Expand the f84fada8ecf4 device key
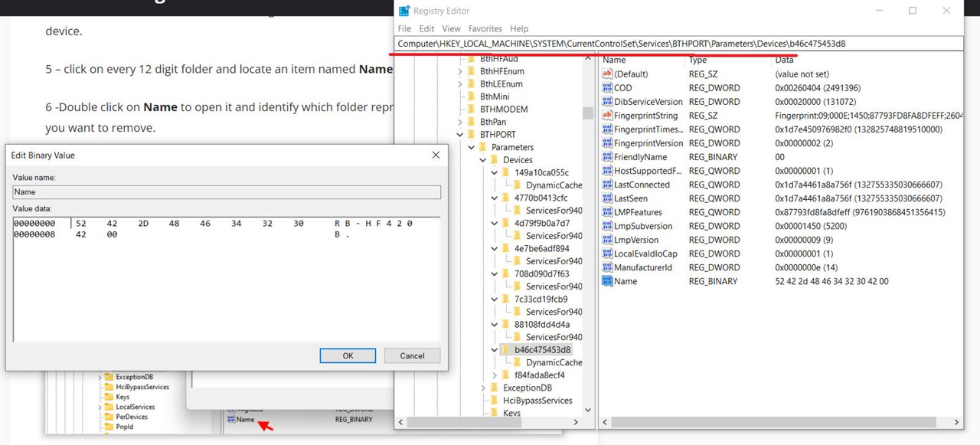The image size is (980, 445). coord(495,375)
